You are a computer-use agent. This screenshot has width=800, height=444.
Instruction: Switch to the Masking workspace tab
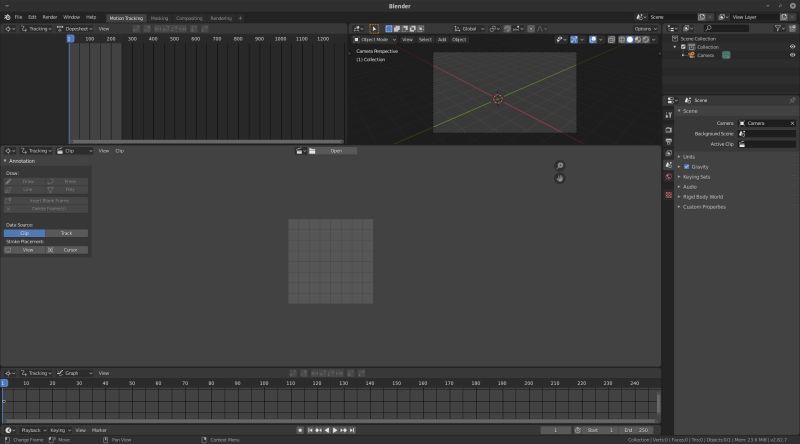tap(159, 18)
